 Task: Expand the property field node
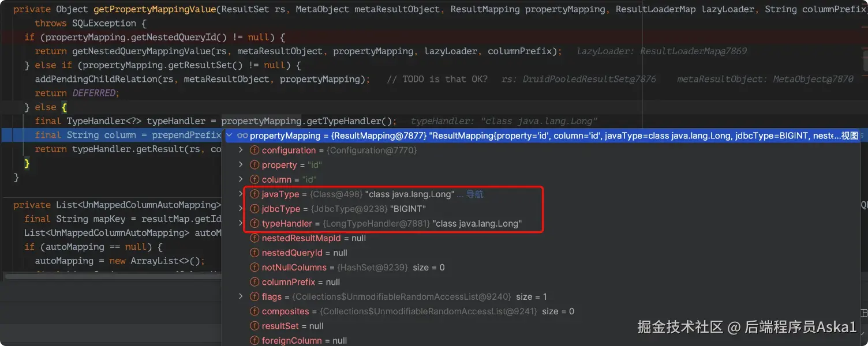(x=241, y=165)
